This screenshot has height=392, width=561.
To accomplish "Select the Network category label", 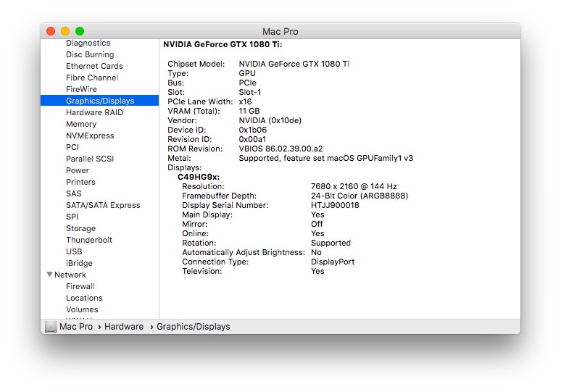I will pos(70,275).
